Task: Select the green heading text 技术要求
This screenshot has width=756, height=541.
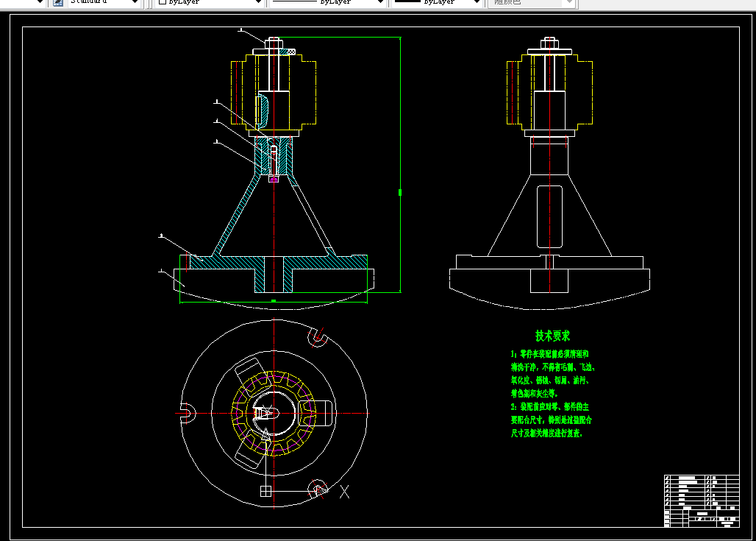Action: 552,336
